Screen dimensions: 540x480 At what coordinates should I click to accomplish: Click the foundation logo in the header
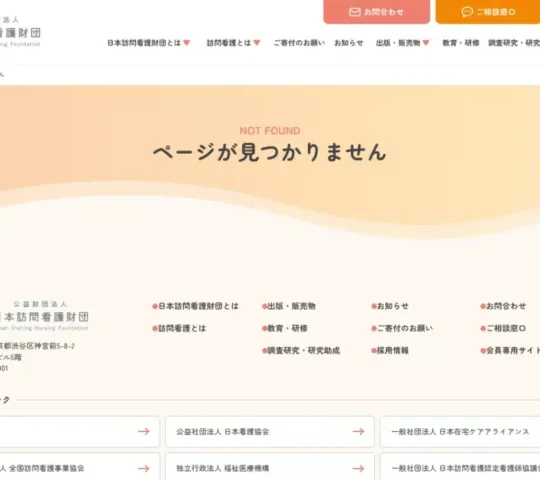20,32
